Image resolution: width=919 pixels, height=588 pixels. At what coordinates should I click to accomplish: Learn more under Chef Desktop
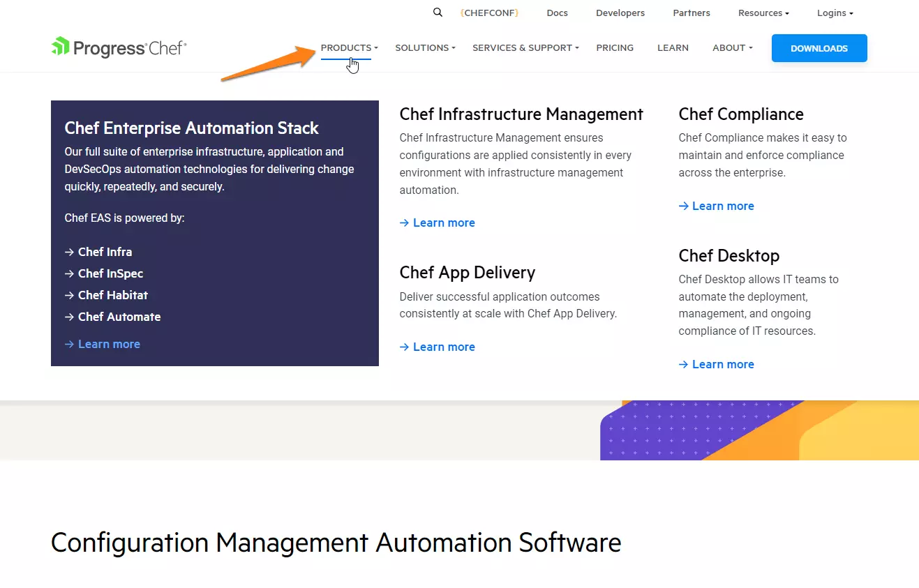[717, 364]
